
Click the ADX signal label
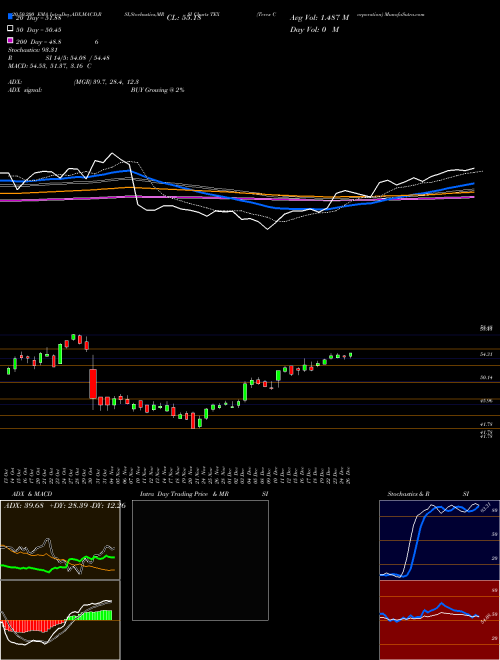[x=24, y=90]
